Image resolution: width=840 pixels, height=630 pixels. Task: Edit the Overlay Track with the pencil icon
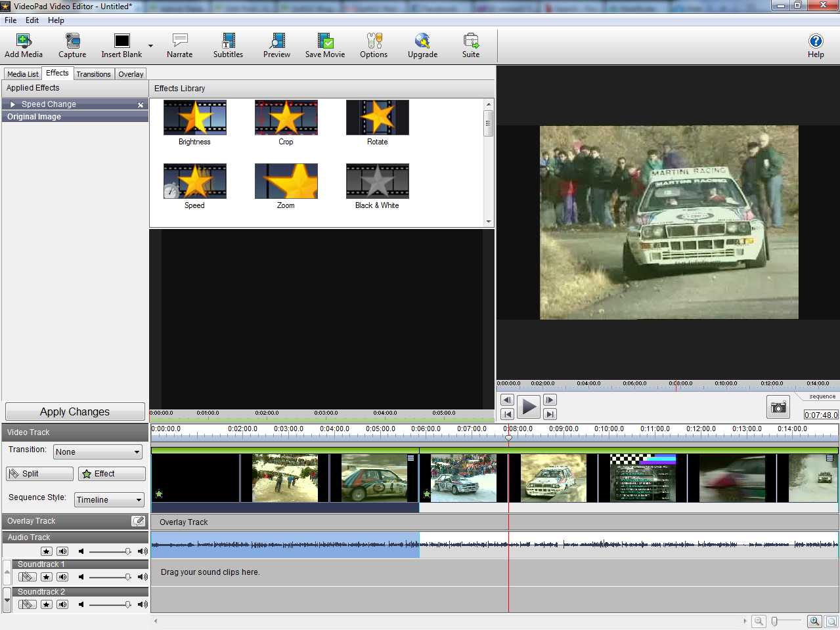pos(138,521)
